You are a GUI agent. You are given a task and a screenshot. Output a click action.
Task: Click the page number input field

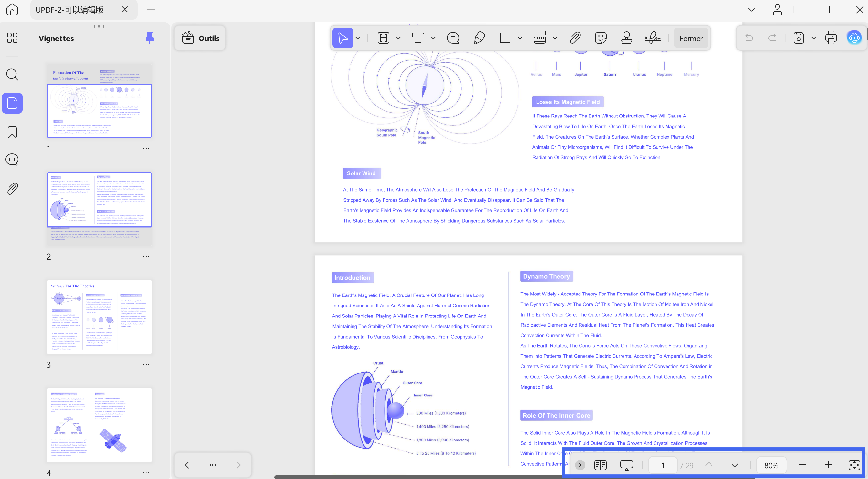pyautogui.click(x=662, y=465)
